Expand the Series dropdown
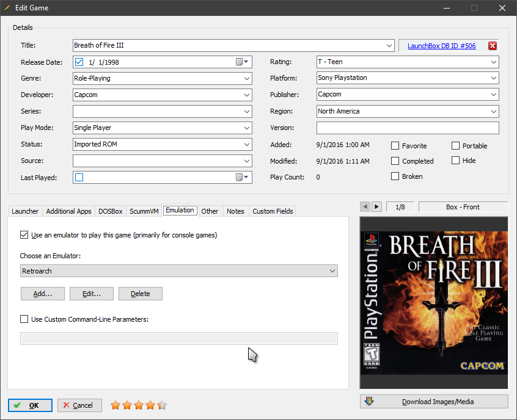This screenshot has width=517, height=420. pos(247,111)
